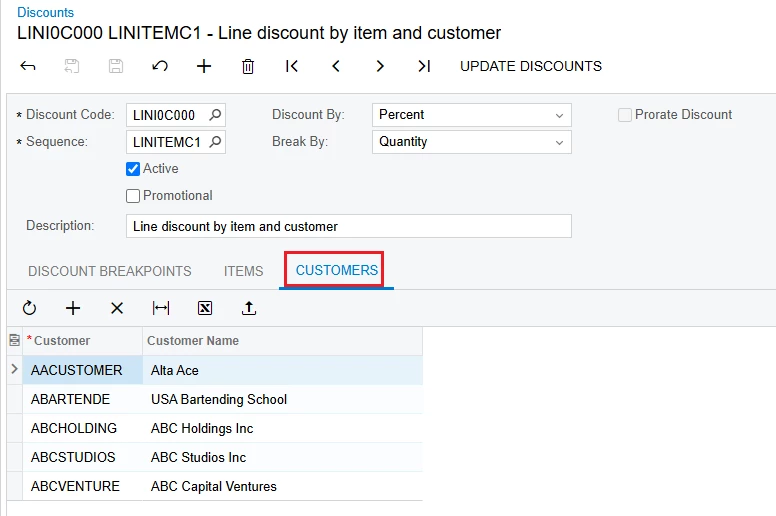Click the Update Discounts button
This screenshot has width=776, height=516.
tap(531, 66)
